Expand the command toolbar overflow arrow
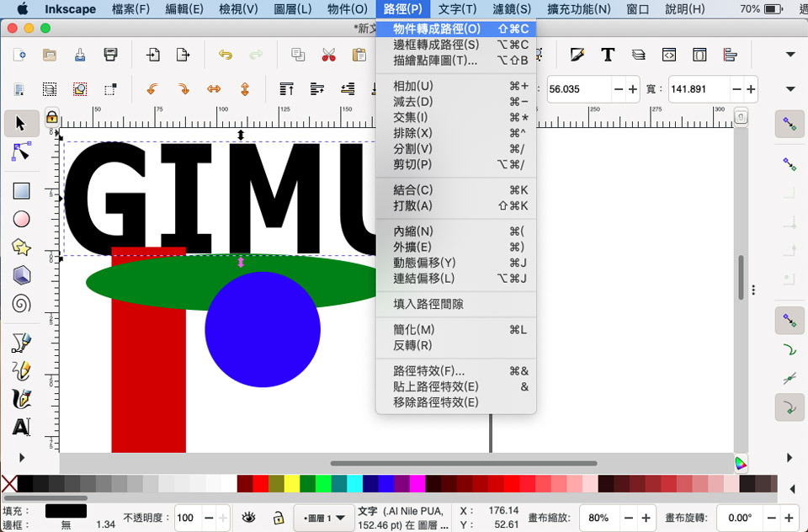 pyautogui.click(x=790, y=55)
